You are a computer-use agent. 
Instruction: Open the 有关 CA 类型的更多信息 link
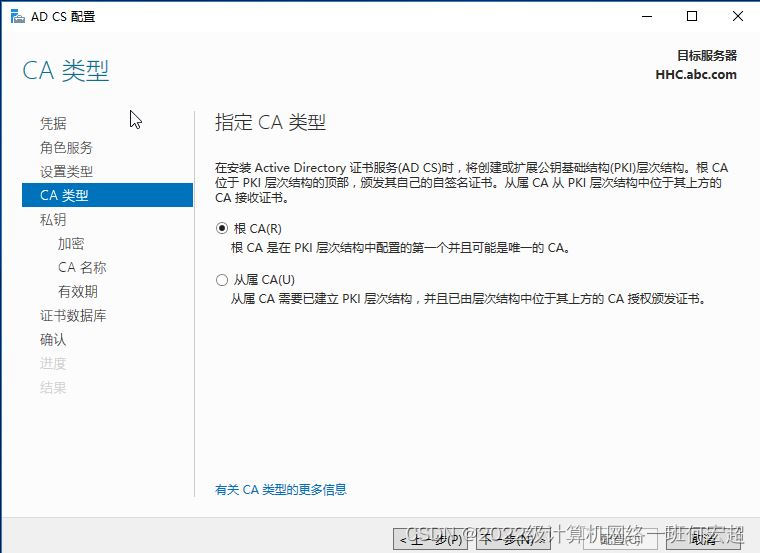point(281,490)
